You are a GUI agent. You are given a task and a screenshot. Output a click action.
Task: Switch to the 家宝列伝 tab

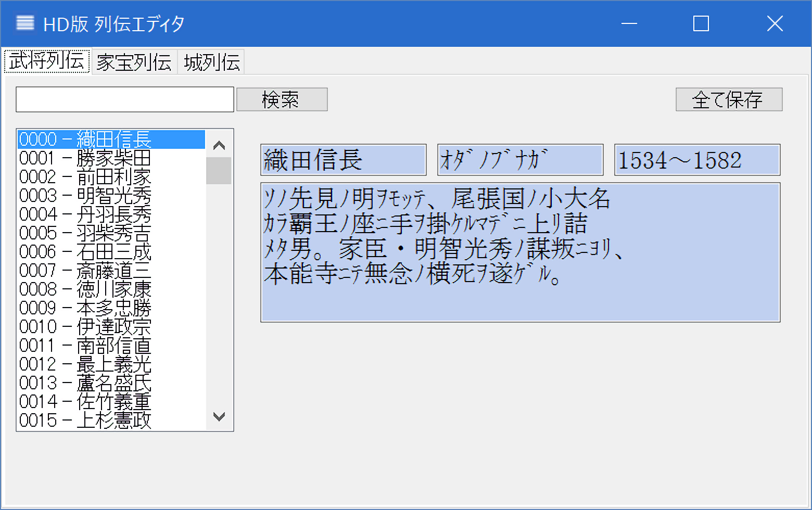[x=134, y=62]
